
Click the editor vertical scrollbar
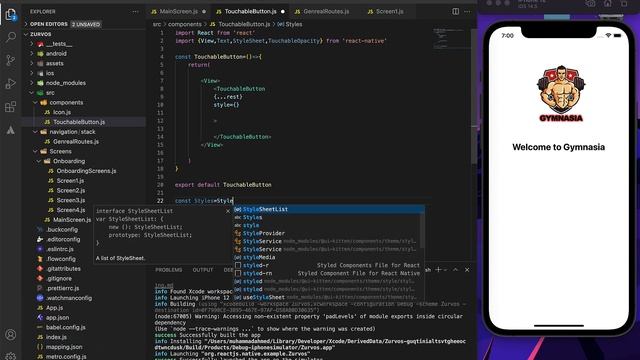[x=474, y=96]
